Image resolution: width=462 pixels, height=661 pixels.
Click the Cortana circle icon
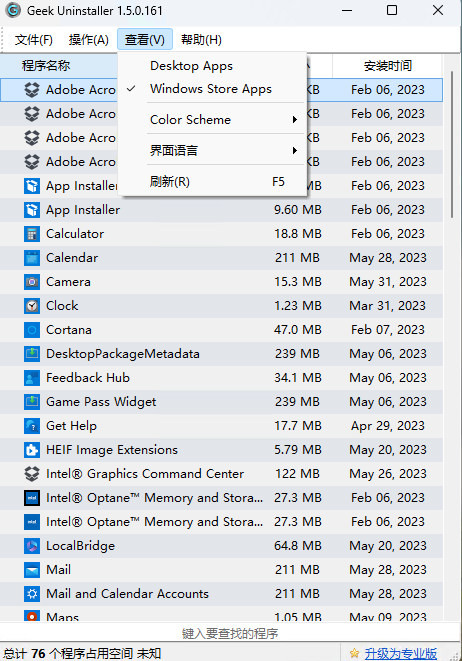click(x=32, y=330)
